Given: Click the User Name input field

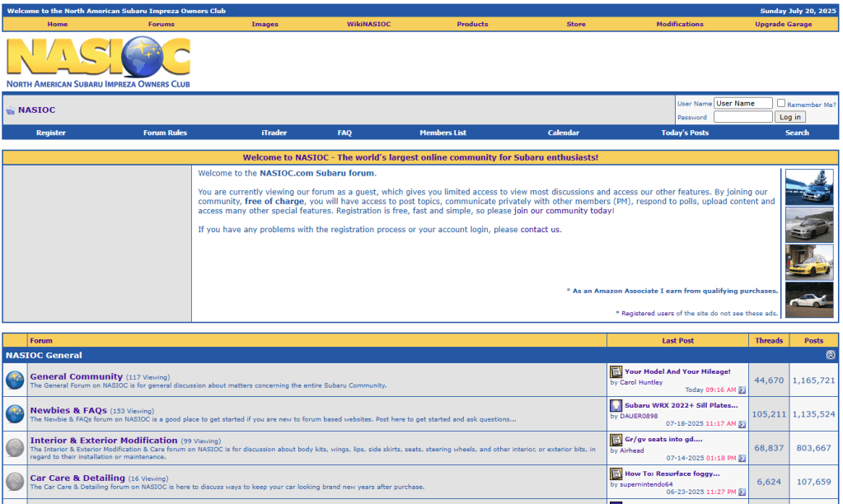Looking at the screenshot, I should tap(742, 104).
